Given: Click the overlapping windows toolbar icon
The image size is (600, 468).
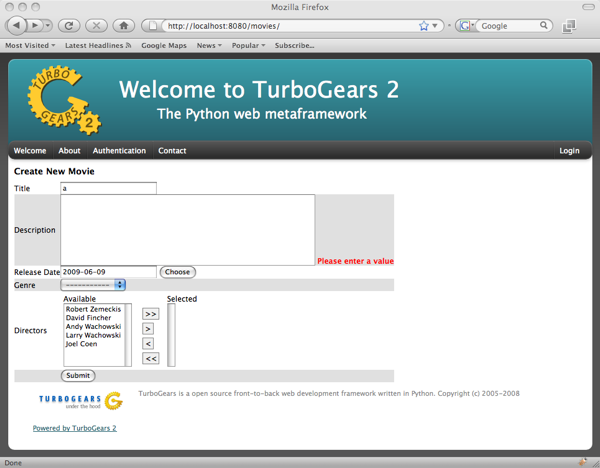Looking at the screenshot, I should tap(569, 26).
